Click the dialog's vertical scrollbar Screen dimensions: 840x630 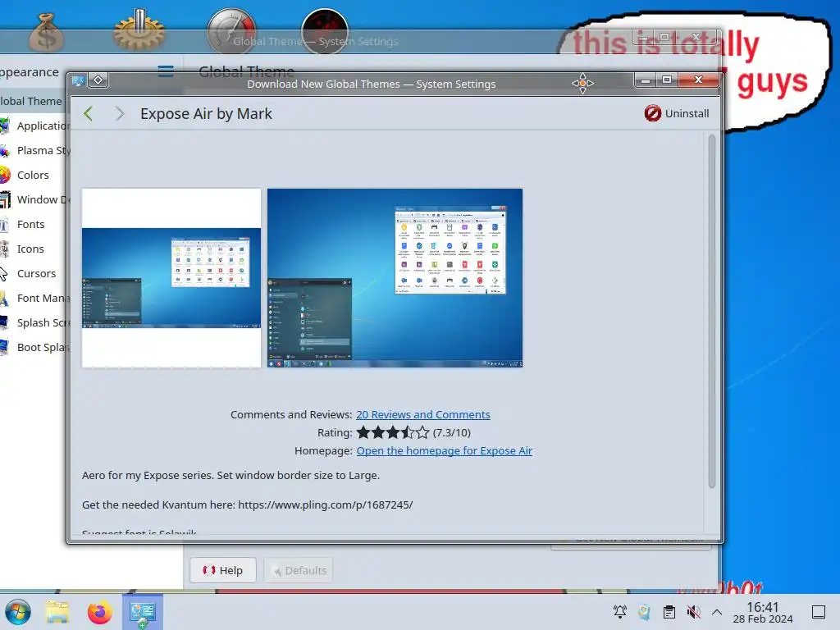coord(711,311)
